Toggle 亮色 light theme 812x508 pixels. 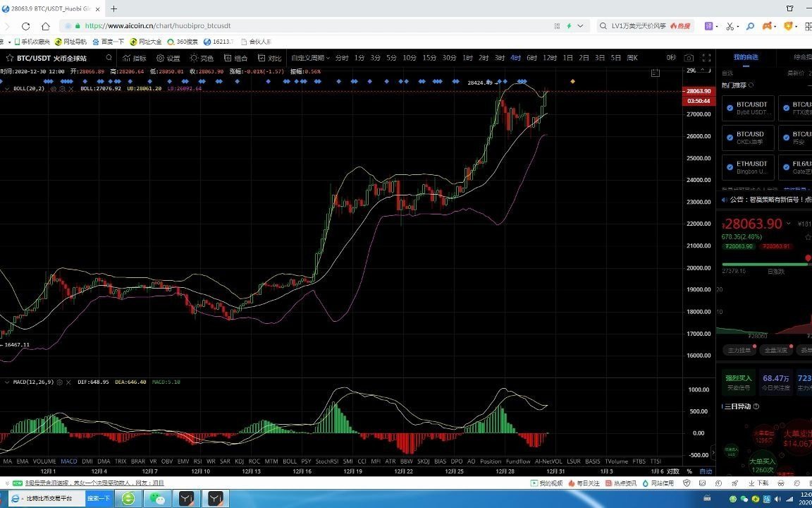(202, 58)
